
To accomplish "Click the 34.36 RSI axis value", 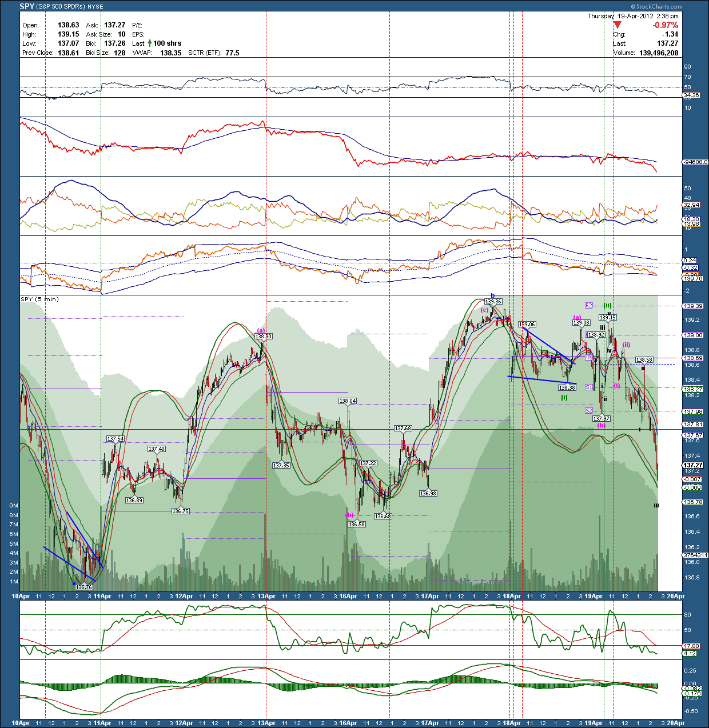I will point(691,95).
